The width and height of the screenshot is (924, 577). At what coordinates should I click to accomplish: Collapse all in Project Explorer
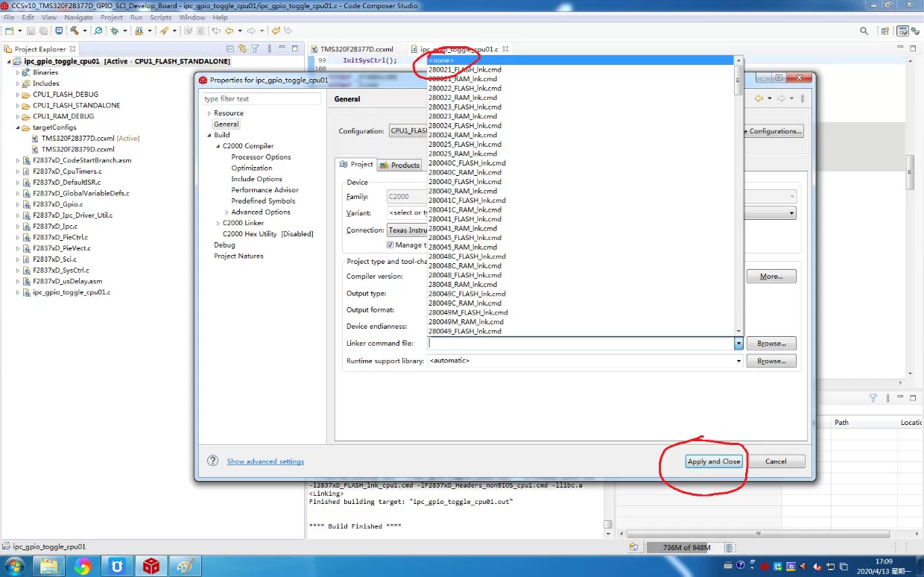point(230,49)
